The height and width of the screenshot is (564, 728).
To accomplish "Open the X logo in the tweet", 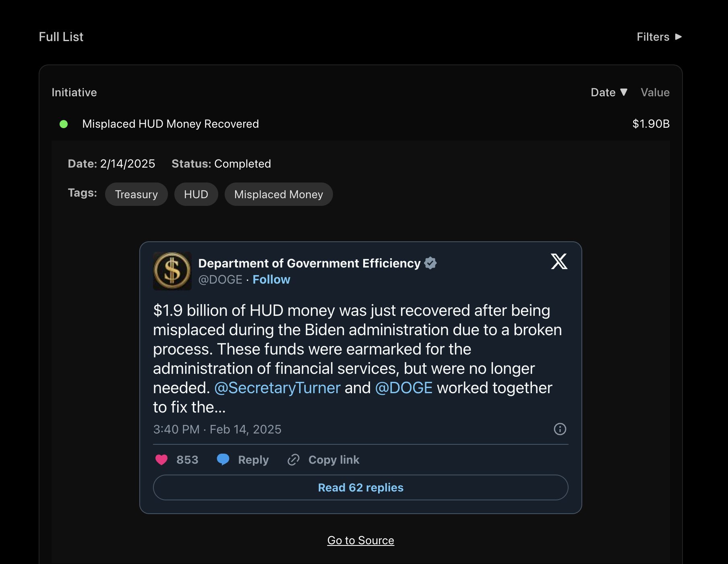I will pos(559,261).
